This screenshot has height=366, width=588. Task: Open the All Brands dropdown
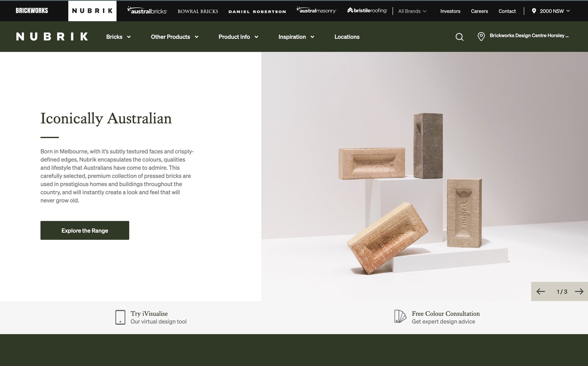coord(412,11)
